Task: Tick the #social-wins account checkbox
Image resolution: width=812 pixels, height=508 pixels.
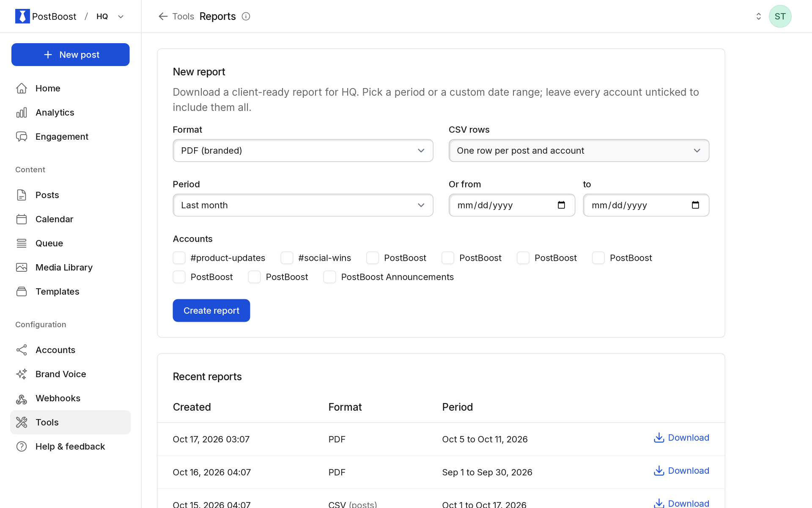Action: coord(287,258)
